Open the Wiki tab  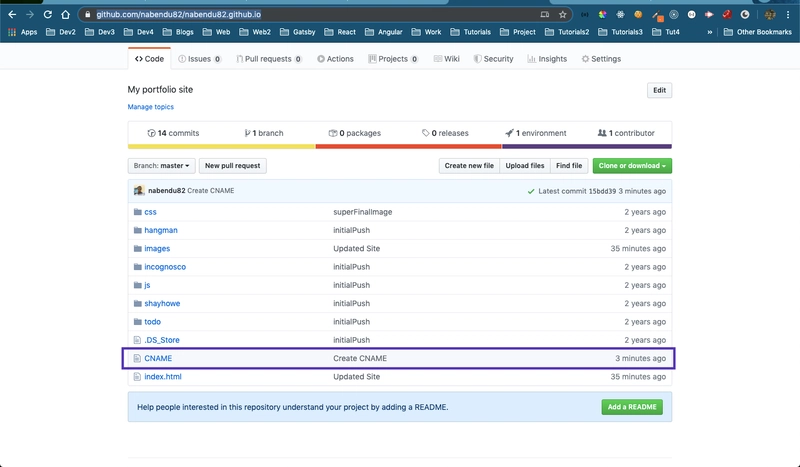coord(446,59)
